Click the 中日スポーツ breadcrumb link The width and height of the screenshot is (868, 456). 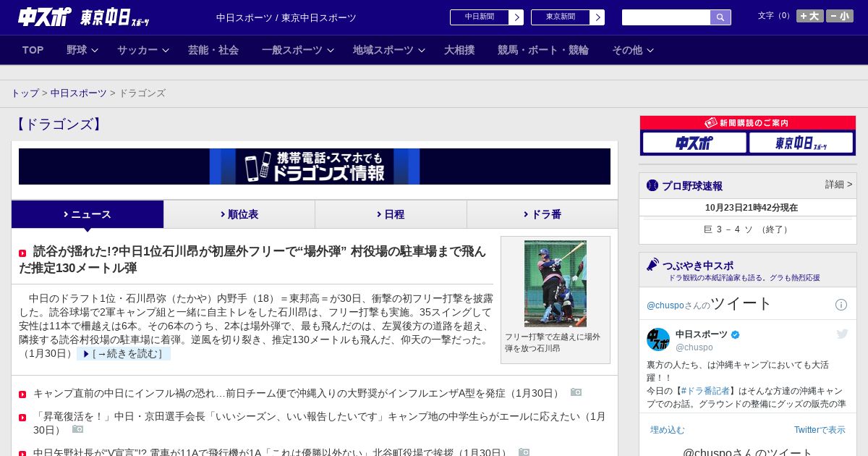79,93
